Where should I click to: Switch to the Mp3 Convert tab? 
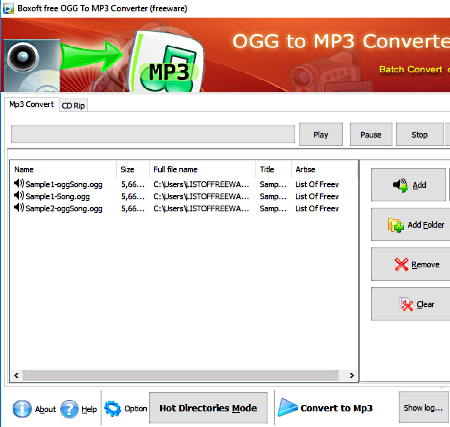point(32,104)
